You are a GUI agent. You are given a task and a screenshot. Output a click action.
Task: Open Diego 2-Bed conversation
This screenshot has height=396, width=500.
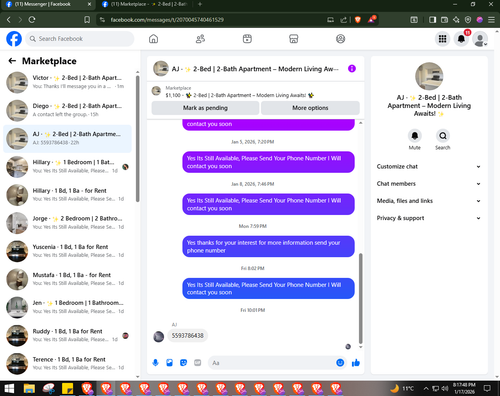click(x=68, y=110)
